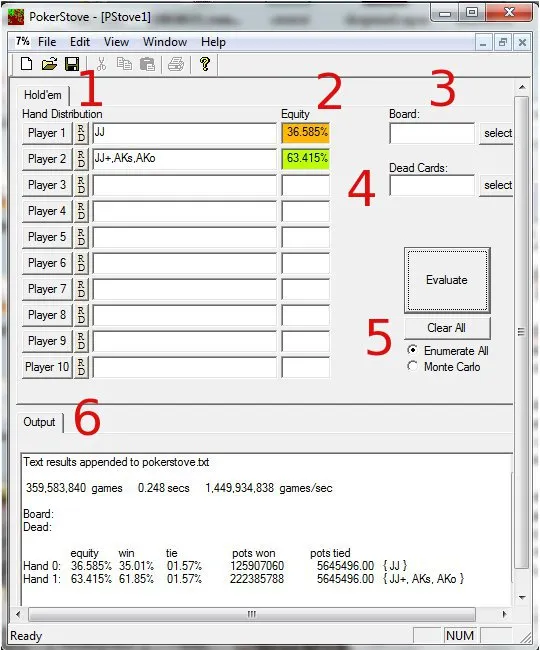Click the Paste clipboard icon
Screen dimensions: 540x650
coord(147,64)
